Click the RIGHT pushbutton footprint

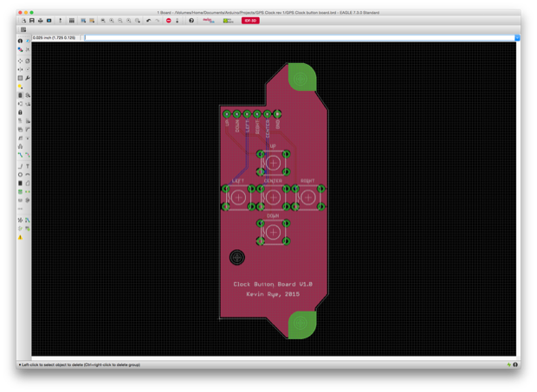pyautogui.click(x=307, y=197)
